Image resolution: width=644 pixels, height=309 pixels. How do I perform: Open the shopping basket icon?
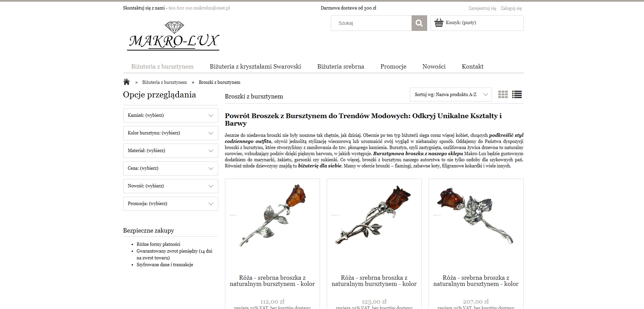click(x=439, y=23)
